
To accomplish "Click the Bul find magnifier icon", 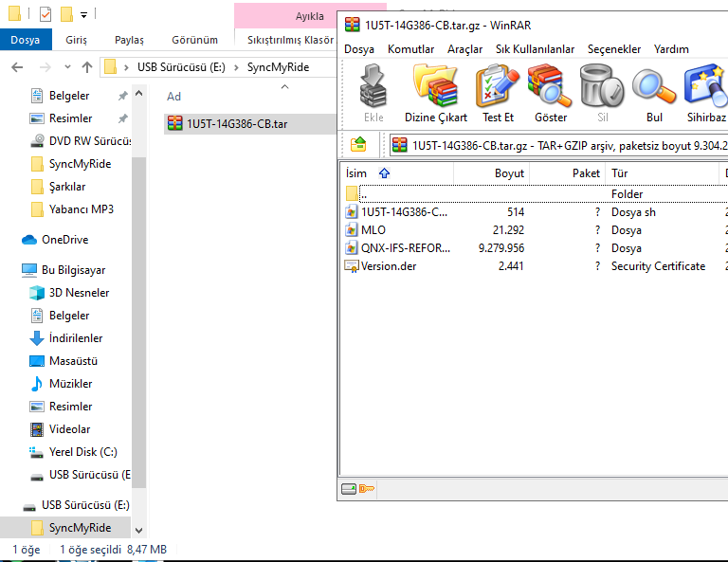I will point(654,93).
